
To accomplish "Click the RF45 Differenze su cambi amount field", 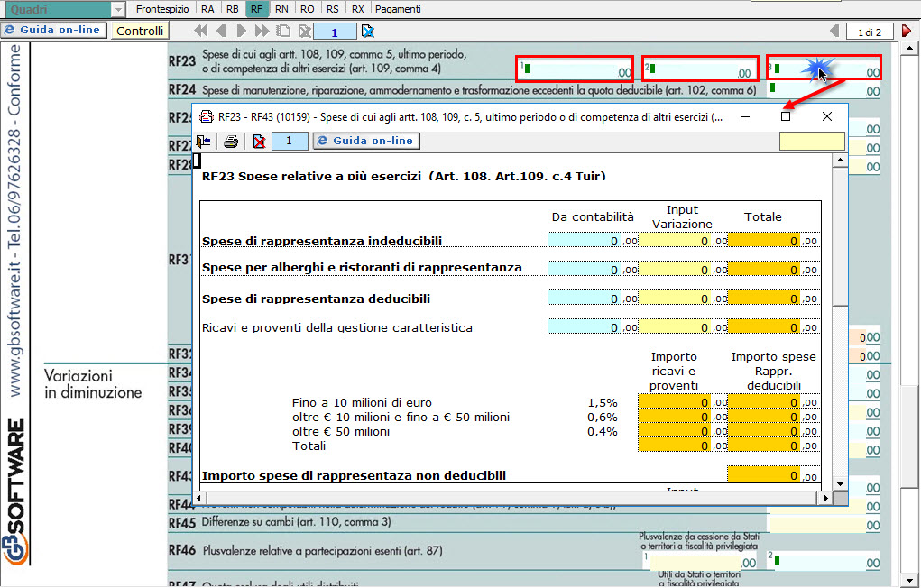I will [824, 524].
